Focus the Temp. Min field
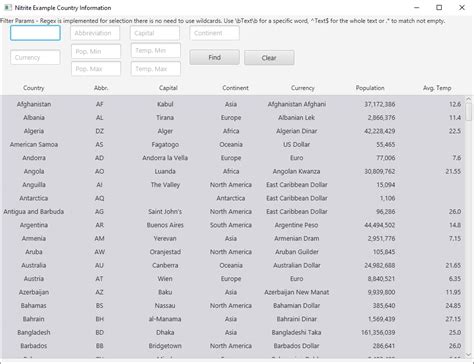The image size is (474, 364). click(x=156, y=50)
